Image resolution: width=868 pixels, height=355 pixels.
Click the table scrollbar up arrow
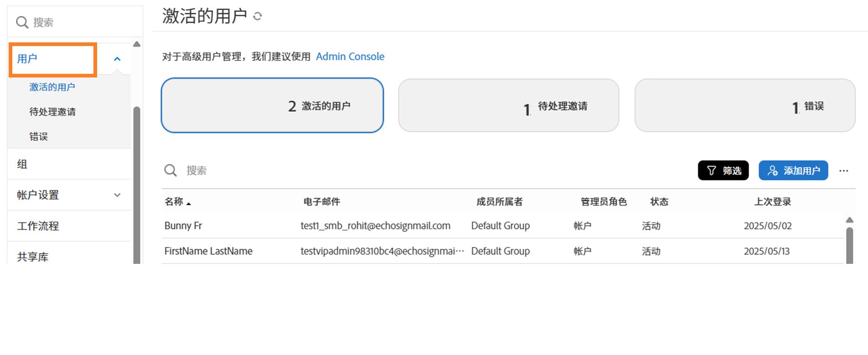coord(850,220)
